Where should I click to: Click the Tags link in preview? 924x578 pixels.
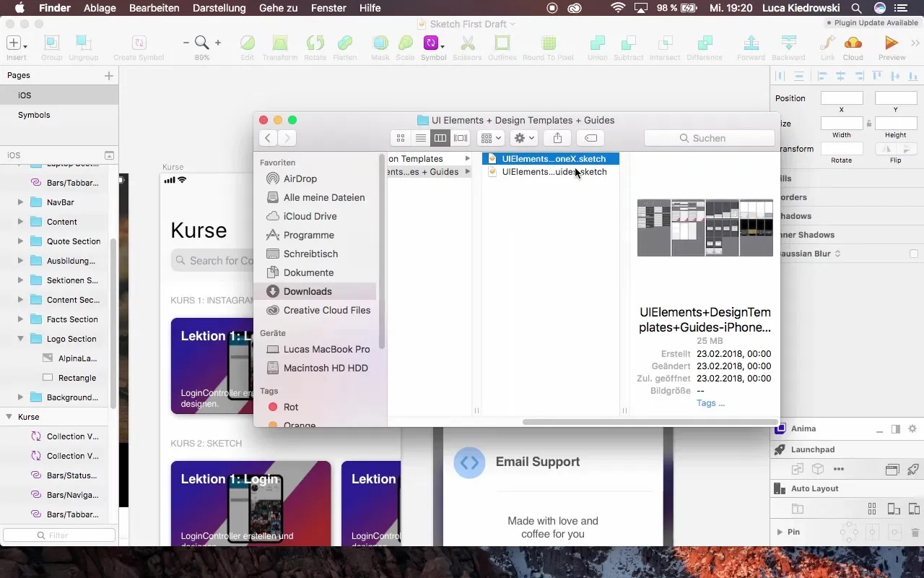(x=710, y=403)
